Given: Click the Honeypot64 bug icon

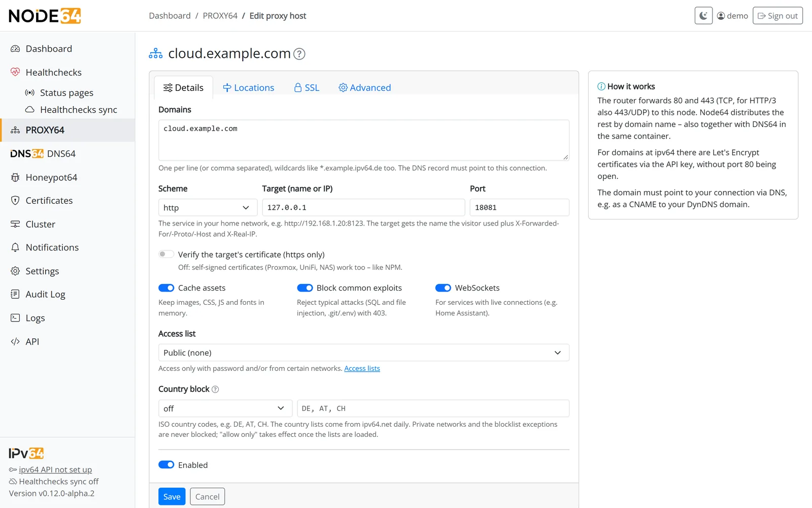Looking at the screenshot, I should click(x=15, y=177).
